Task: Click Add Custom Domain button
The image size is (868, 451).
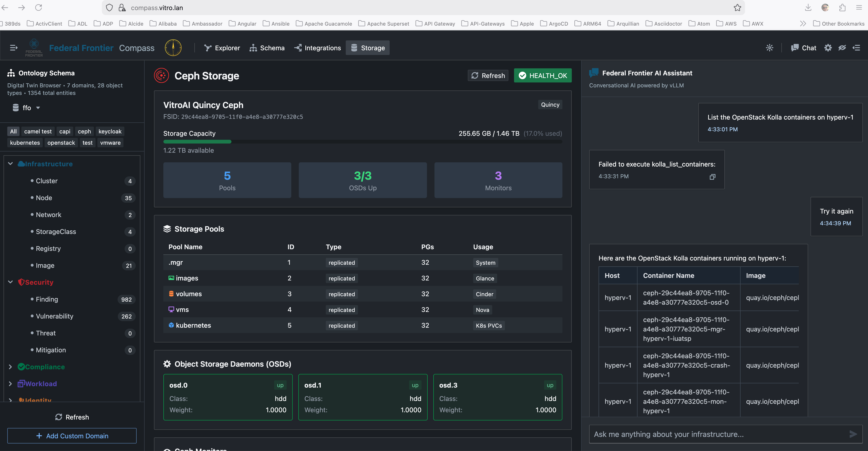Action: [x=72, y=435]
